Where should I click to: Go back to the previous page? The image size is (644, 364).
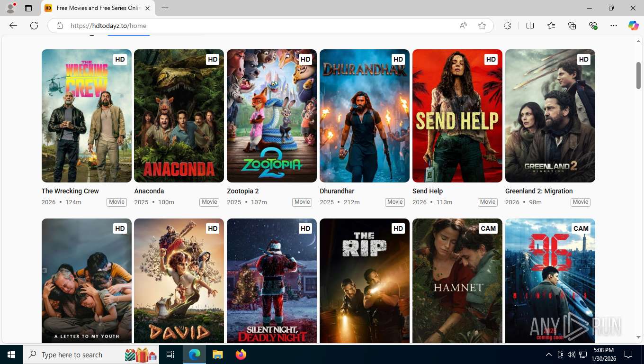(x=13, y=26)
